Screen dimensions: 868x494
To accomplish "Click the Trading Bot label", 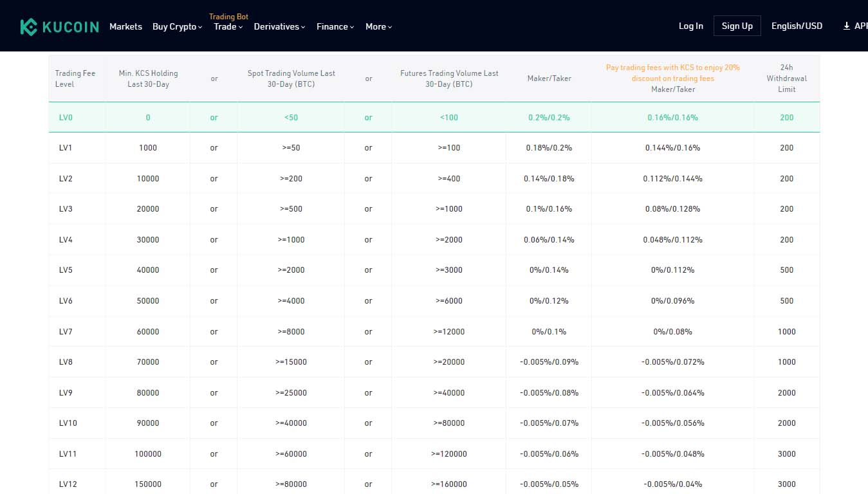I will [x=228, y=17].
